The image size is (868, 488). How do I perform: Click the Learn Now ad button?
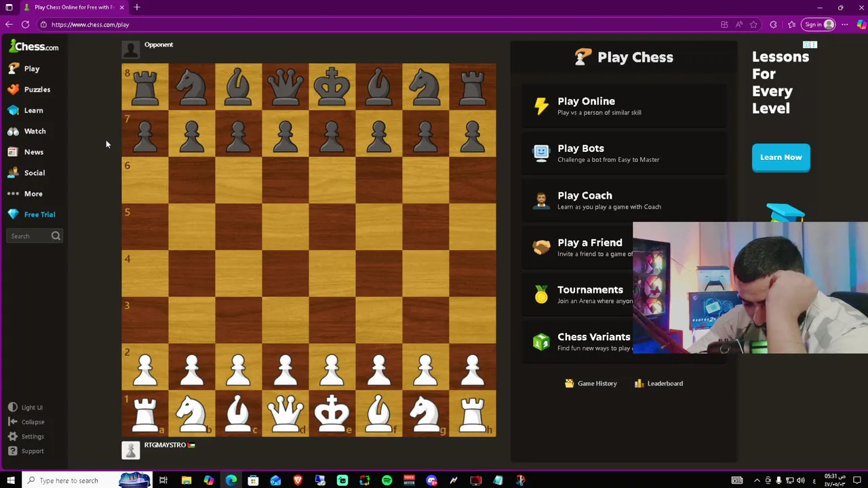click(781, 157)
